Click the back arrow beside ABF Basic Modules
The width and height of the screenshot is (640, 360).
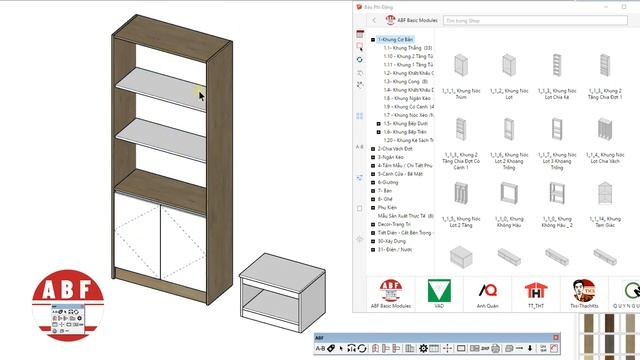pos(374,20)
